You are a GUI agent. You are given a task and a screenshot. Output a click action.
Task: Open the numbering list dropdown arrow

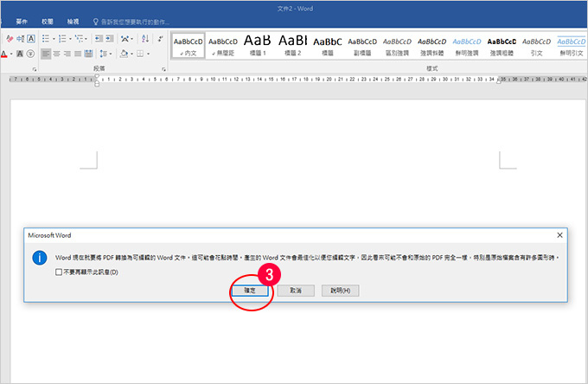[70, 39]
